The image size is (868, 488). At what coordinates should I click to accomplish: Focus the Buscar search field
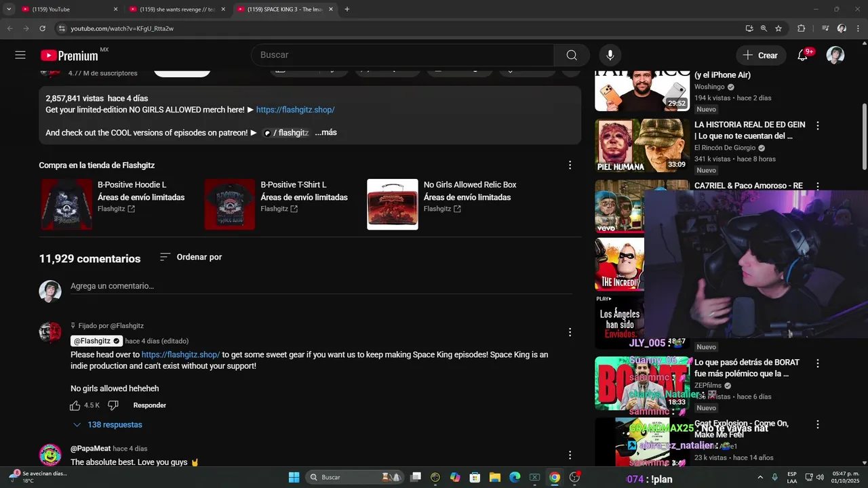[403, 55]
